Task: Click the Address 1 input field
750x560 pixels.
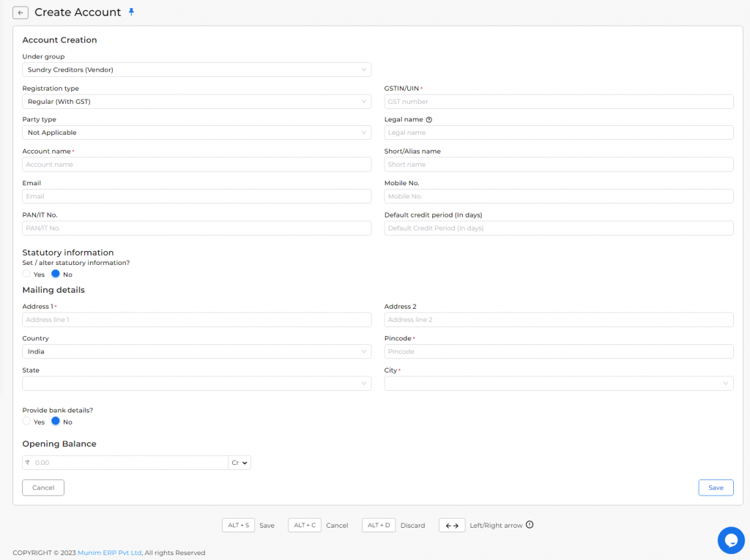Action: click(196, 319)
